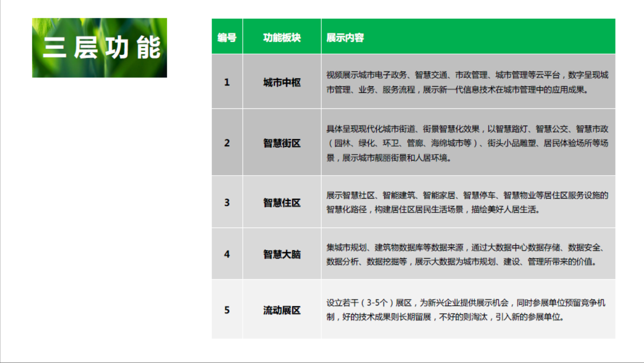Click row number 2 cell
The height and width of the screenshot is (363, 644).
tap(227, 142)
